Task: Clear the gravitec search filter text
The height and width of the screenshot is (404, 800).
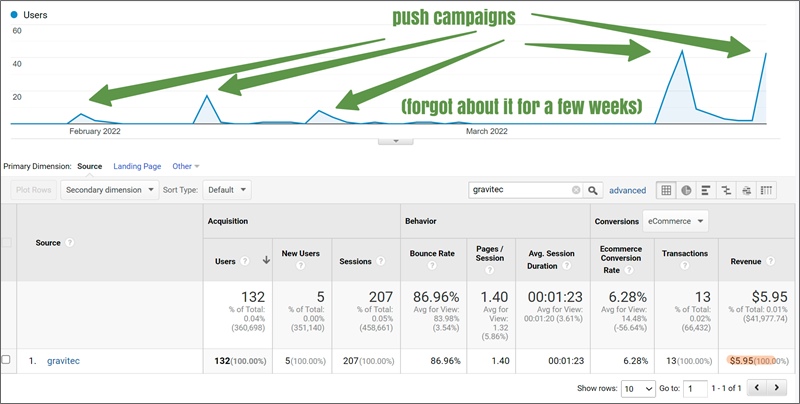Action: pyautogui.click(x=575, y=190)
